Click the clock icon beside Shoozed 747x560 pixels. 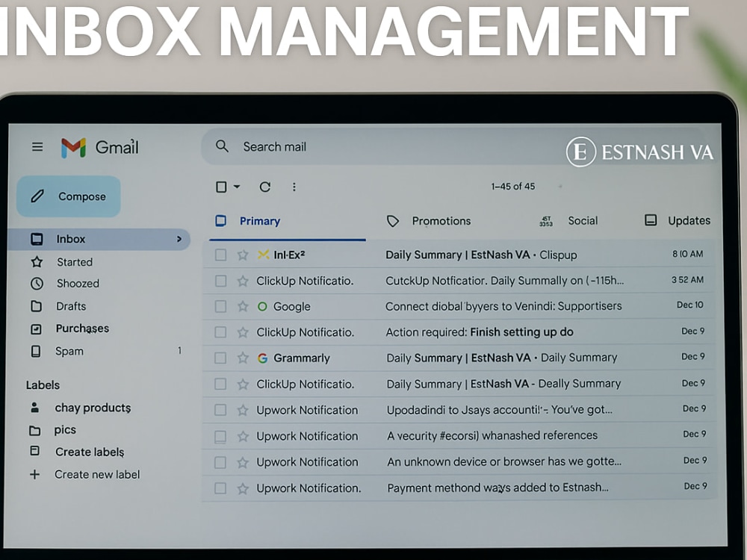(37, 284)
